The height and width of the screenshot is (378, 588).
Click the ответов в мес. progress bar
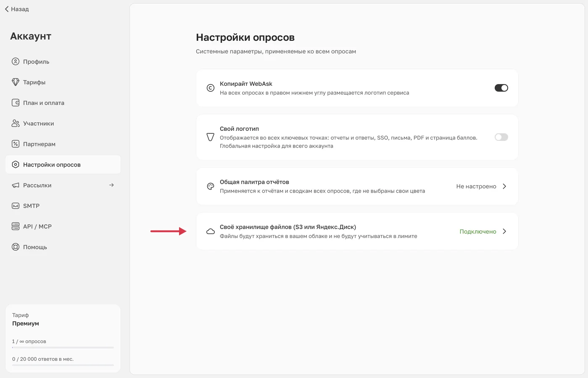63,365
